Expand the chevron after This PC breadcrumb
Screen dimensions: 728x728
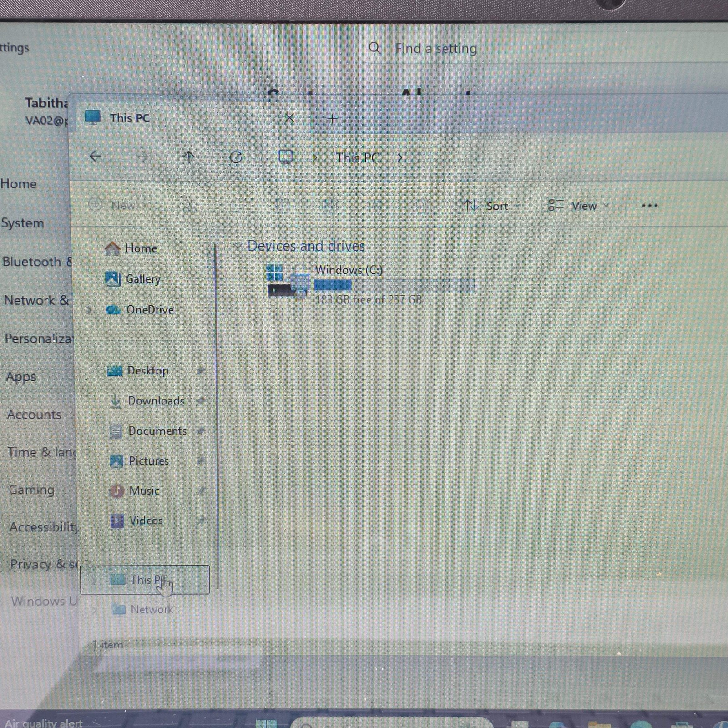[x=399, y=158]
